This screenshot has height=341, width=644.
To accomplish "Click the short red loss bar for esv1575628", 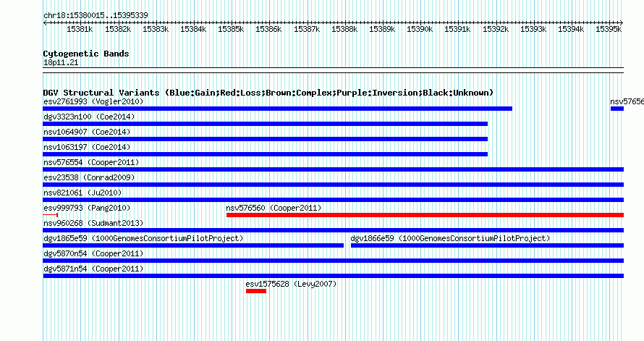I will tap(256, 291).
